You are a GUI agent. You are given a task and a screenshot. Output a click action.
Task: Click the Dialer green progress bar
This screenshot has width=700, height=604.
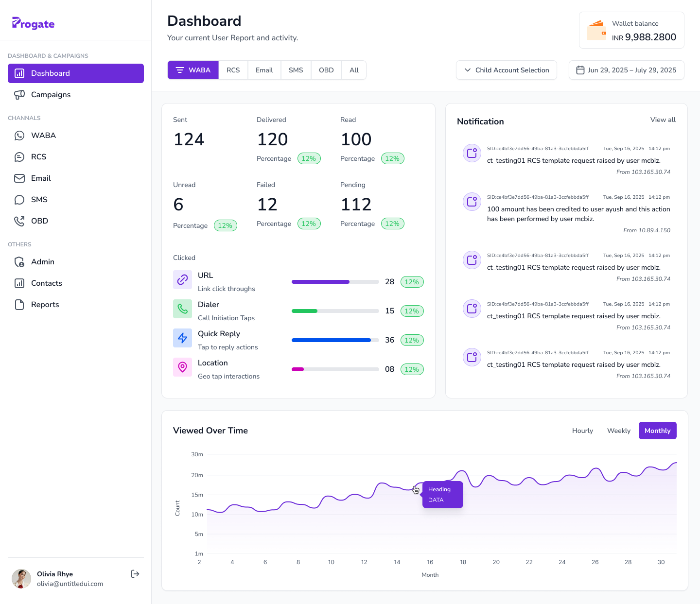coord(335,311)
